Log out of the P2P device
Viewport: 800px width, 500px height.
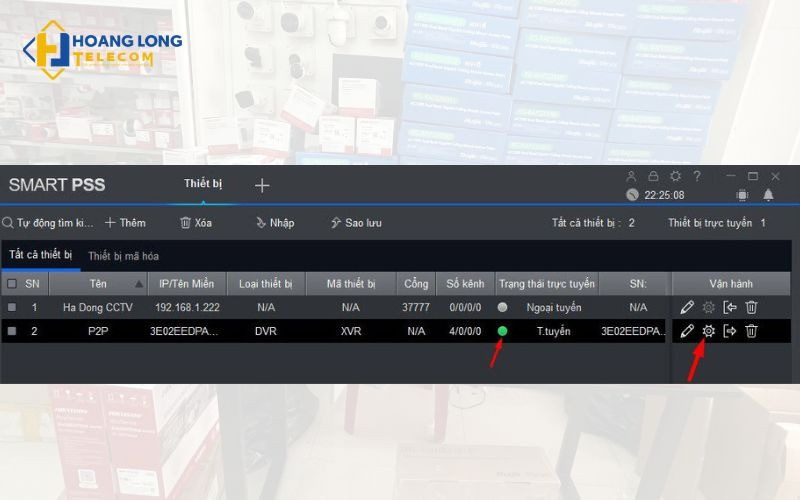pyautogui.click(x=730, y=331)
